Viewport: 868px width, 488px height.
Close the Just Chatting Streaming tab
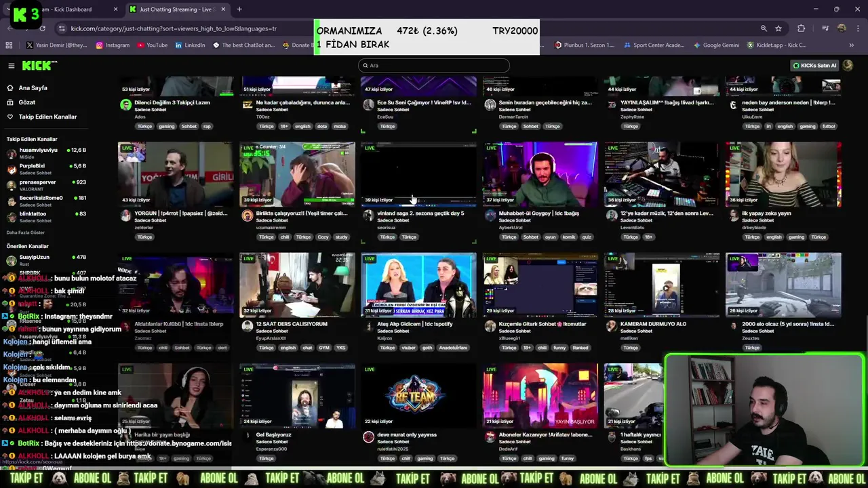pyautogui.click(x=223, y=9)
